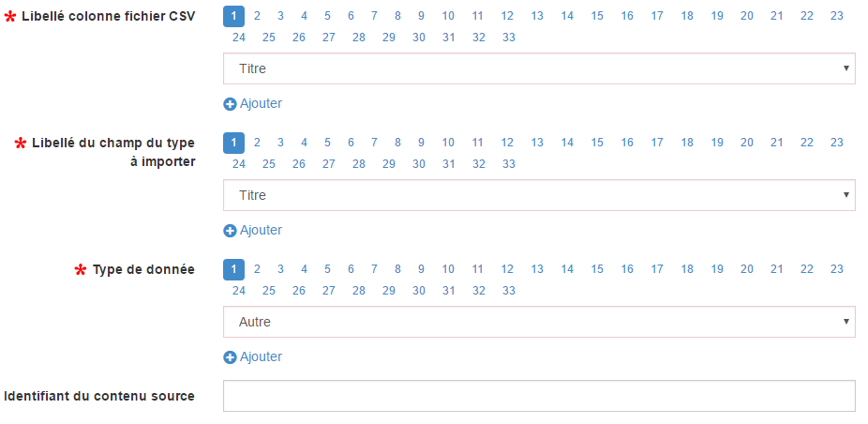Image resolution: width=868 pixels, height=424 pixels.
Task: Click Ajouter link below CSV column dropdown
Action: point(261,103)
